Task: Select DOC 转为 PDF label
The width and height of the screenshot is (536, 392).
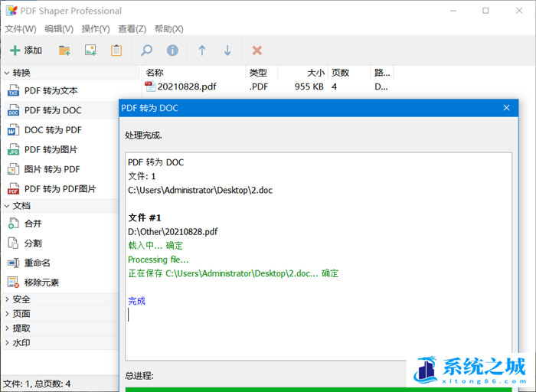Action: point(53,130)
